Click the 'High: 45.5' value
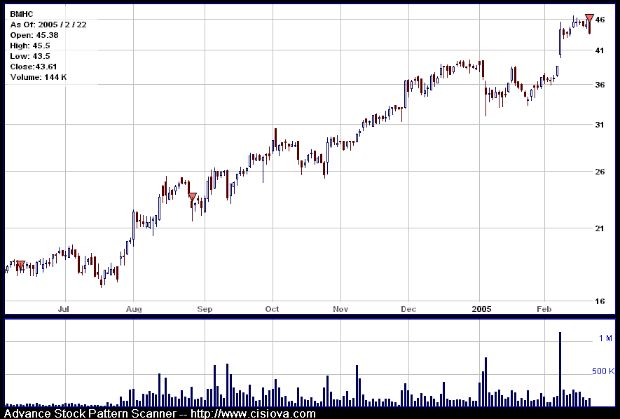This screenshot has width=620, height=419. click(x=30, y=46)
